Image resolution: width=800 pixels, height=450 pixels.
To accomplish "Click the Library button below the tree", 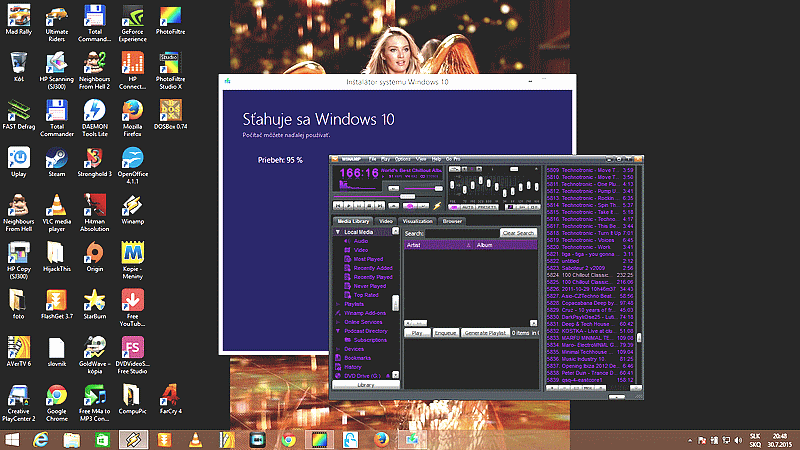I will click(x=365, y=385).
